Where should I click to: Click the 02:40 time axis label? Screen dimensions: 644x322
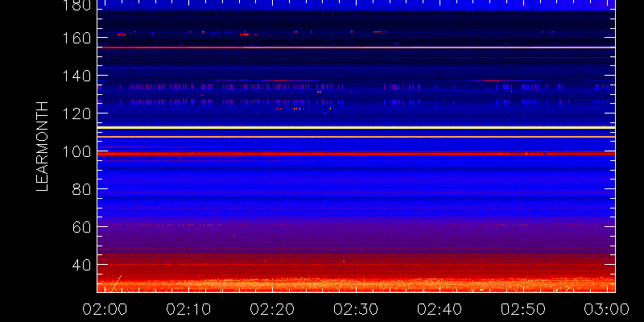pyautogui.click(x=440, y=309)
